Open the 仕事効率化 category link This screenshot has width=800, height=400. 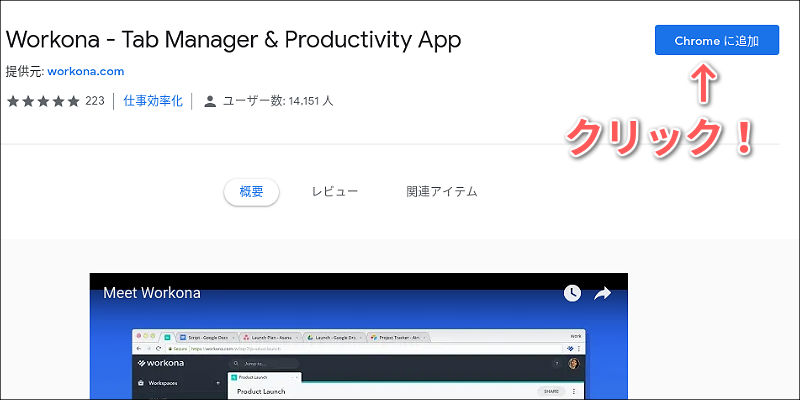(x=153, y=101)
